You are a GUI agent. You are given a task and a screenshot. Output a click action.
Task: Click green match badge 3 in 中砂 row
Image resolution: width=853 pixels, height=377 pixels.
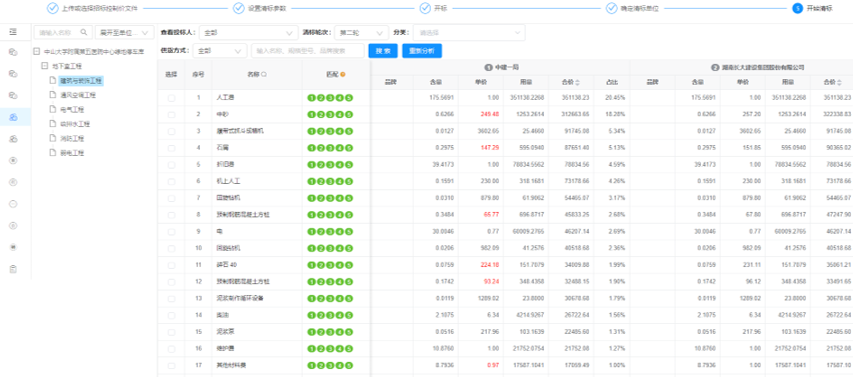331,115
